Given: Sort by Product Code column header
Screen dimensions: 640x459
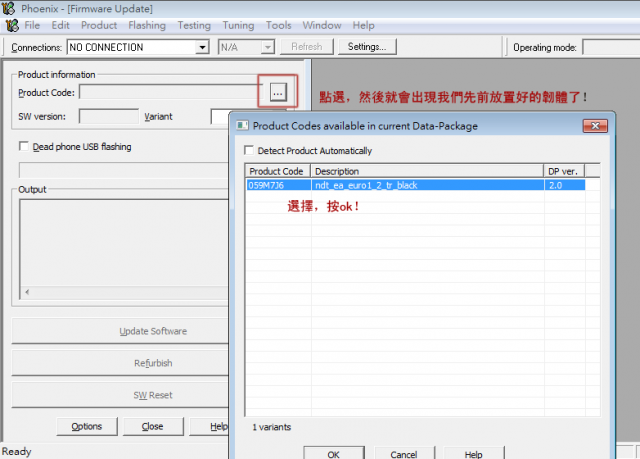Looking at the screenshot, I should click(x=278, y=171).
